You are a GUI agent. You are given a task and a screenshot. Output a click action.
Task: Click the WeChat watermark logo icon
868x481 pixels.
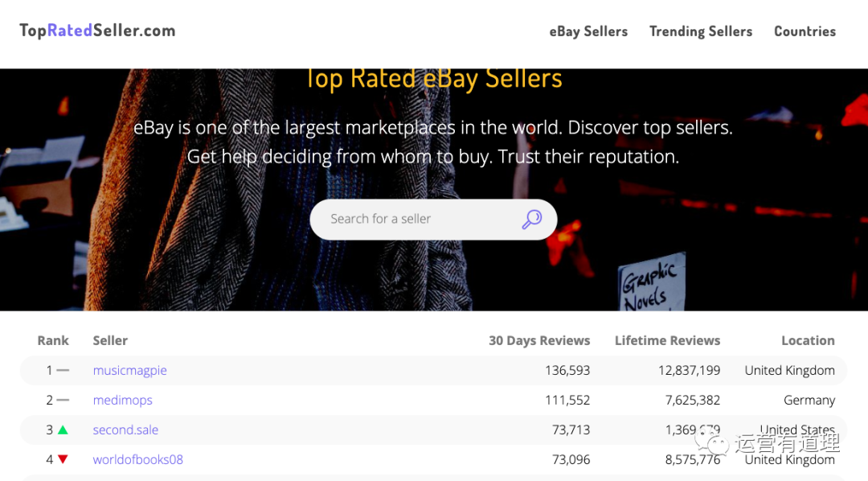pyautogui.click(x=712, y=442)
